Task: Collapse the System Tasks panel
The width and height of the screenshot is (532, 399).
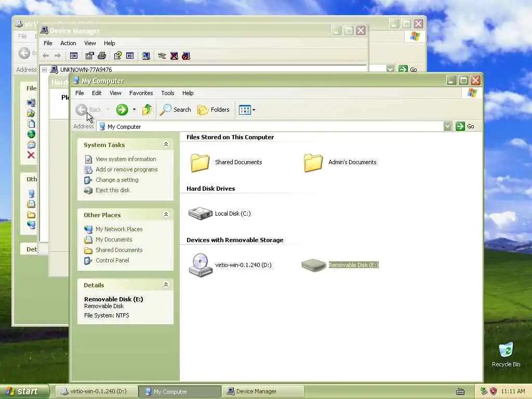Action: 166,144
